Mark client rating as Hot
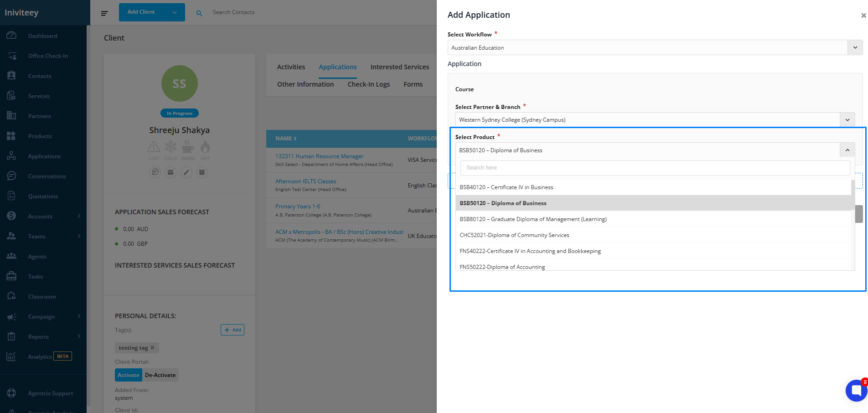This screenshot has height=413, width=868. (205, 148)
